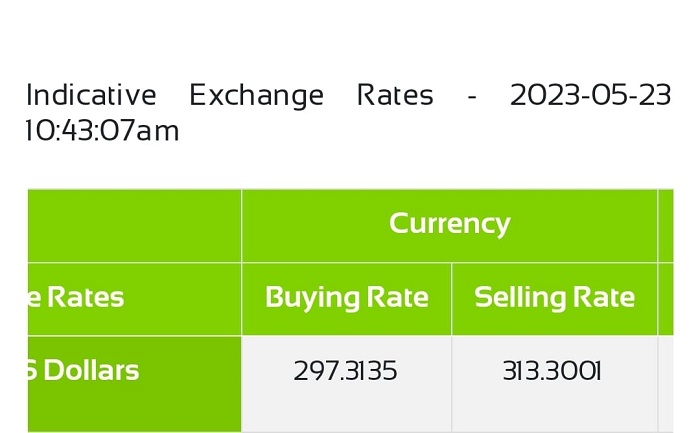Click the clipped gray cell right of 313.3001
The image size is (700, 433).
666,384
